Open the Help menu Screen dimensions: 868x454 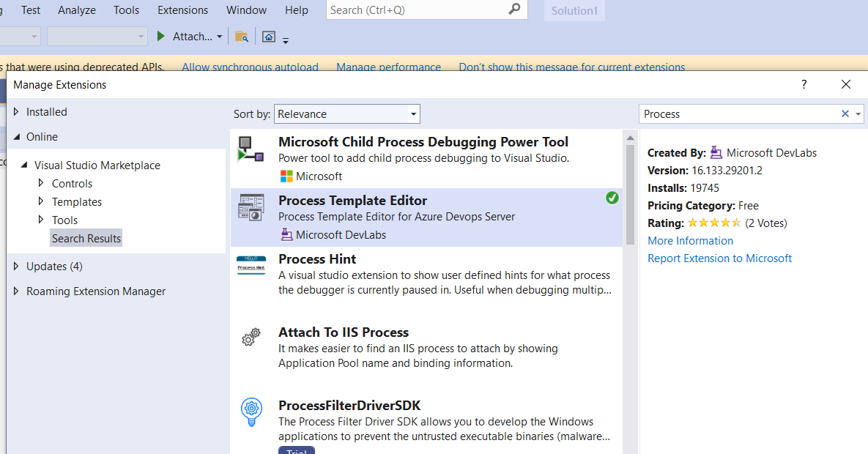click(297, 10)
